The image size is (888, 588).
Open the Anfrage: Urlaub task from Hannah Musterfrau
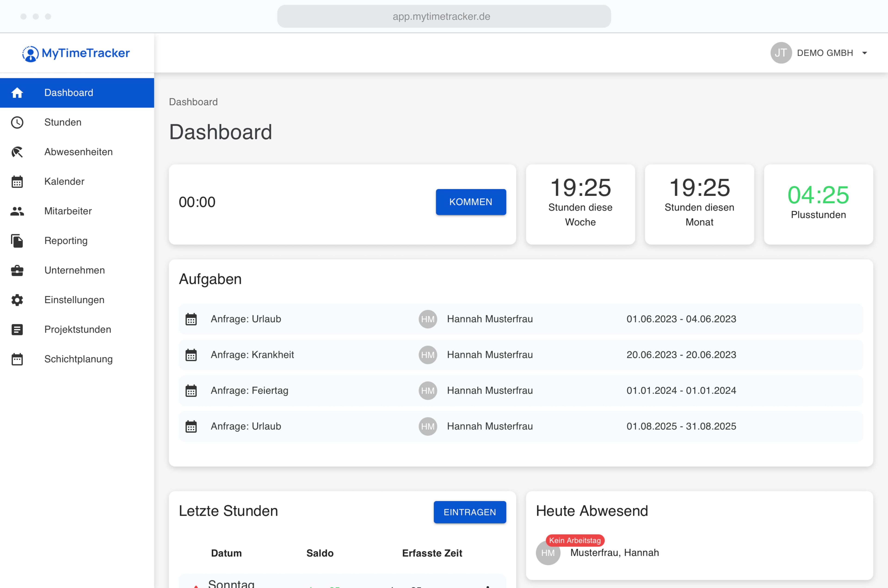pyautogui.click(x=246, y=319)
